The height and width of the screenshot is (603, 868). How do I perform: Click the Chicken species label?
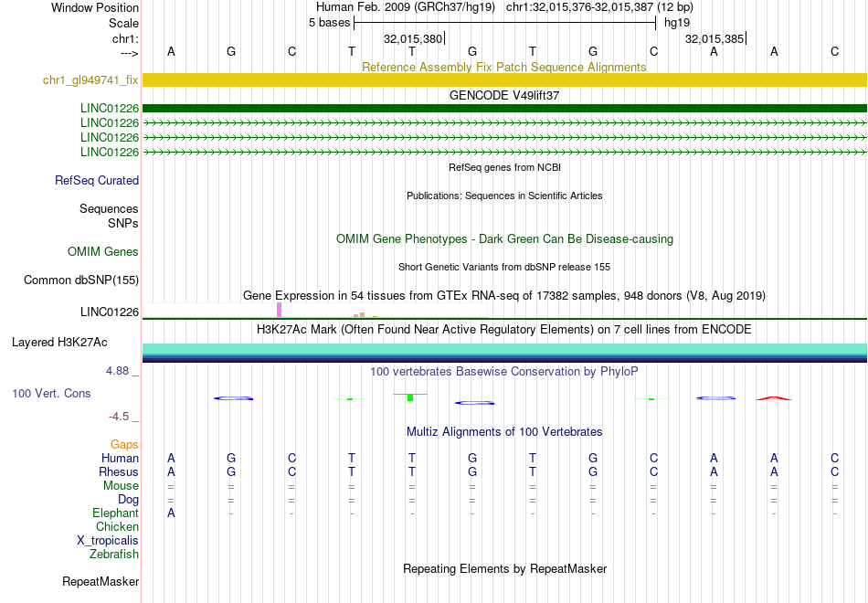(117, 526)
